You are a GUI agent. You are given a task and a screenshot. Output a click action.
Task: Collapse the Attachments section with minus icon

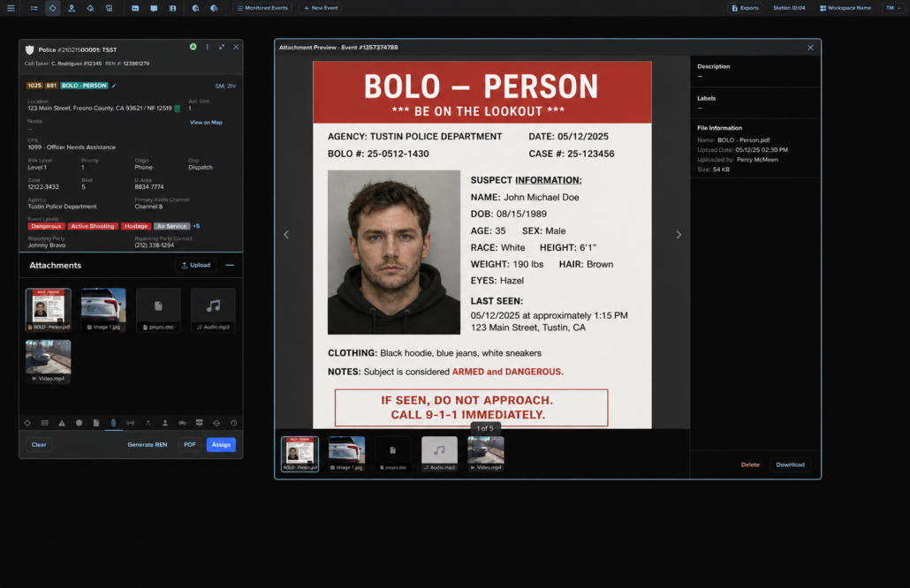click(x=230, y=265)
